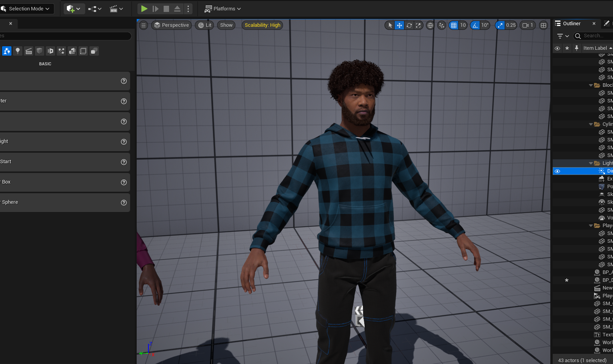Click help icon on the first actor row
Screen dimensions: 613x364
[124, 81]
